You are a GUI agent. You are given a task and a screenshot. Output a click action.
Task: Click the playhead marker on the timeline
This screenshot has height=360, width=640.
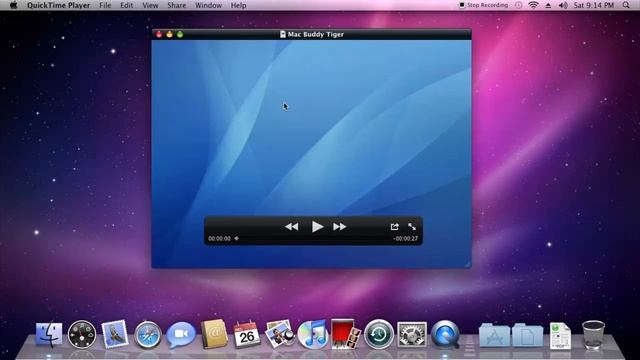[x=236, y=238]
